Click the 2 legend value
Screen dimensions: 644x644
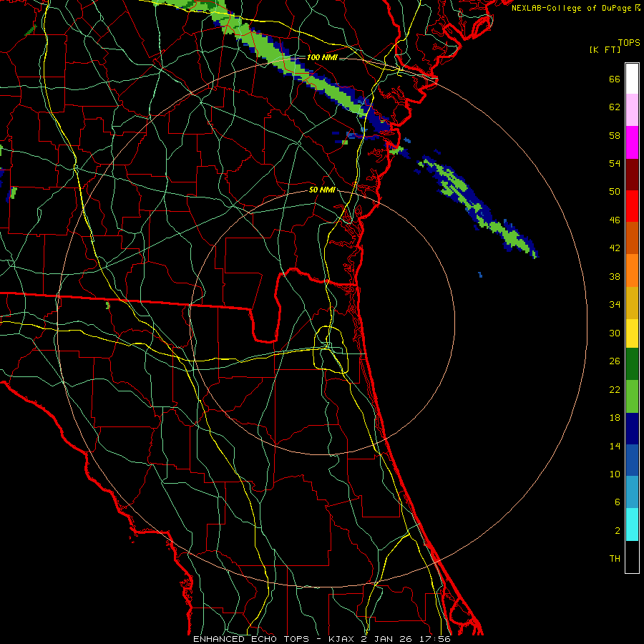(618, 531)
